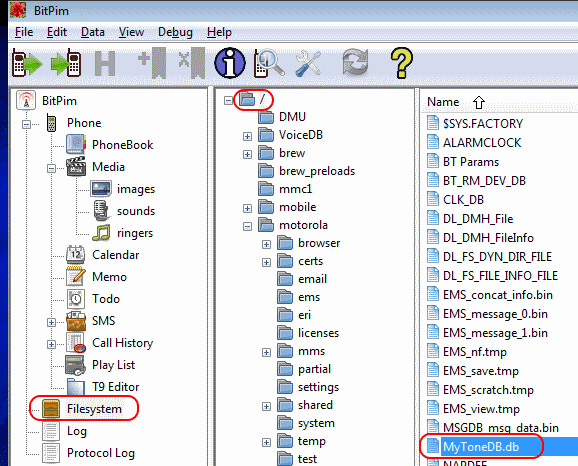Open the File menu
The height and width of the screenshot is (466, 578).
(x=24, y=32)
